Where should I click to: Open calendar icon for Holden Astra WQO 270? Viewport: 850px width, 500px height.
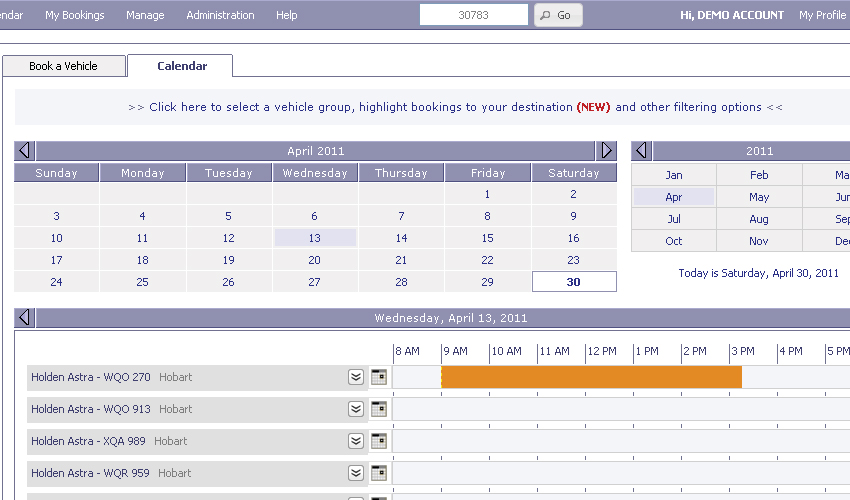coord(378,377)
